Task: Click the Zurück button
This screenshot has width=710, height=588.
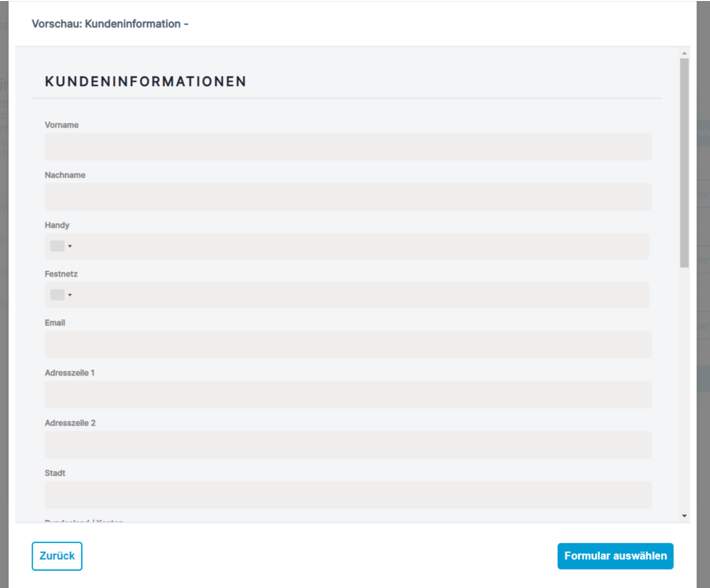Action: point(57,556)
